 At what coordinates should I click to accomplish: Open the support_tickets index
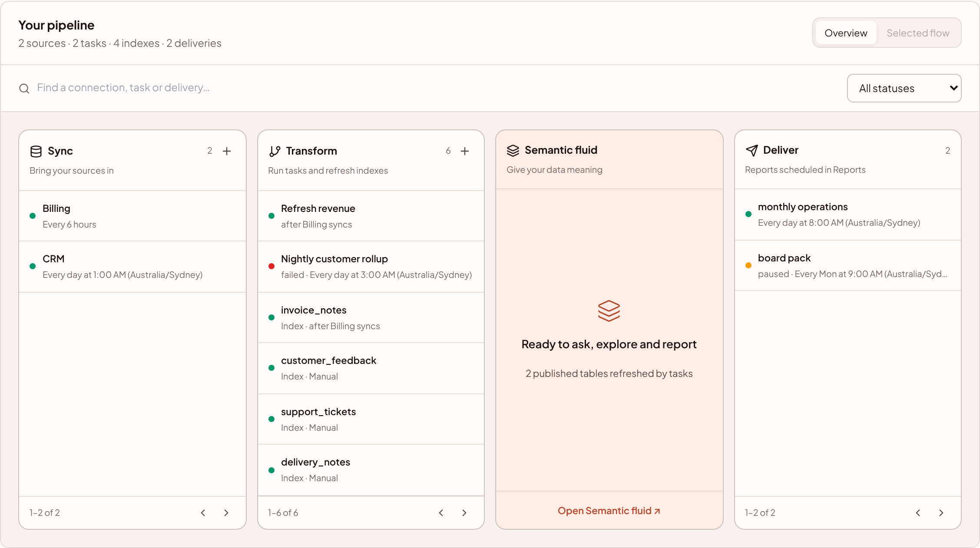(x=371, y=419)
